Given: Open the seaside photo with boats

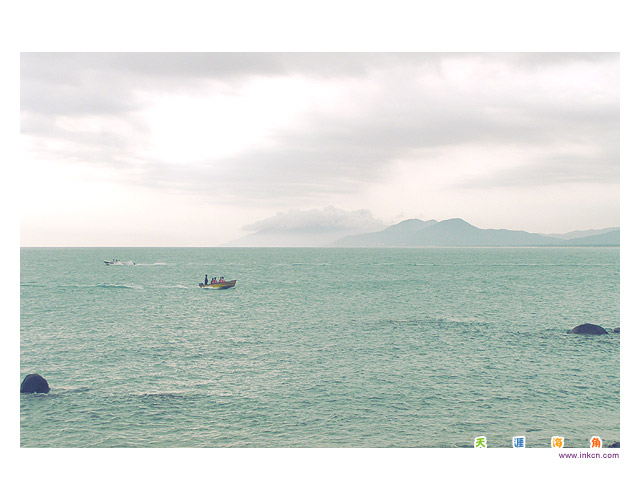Looking at the screenshot, I should click(320, 249).
